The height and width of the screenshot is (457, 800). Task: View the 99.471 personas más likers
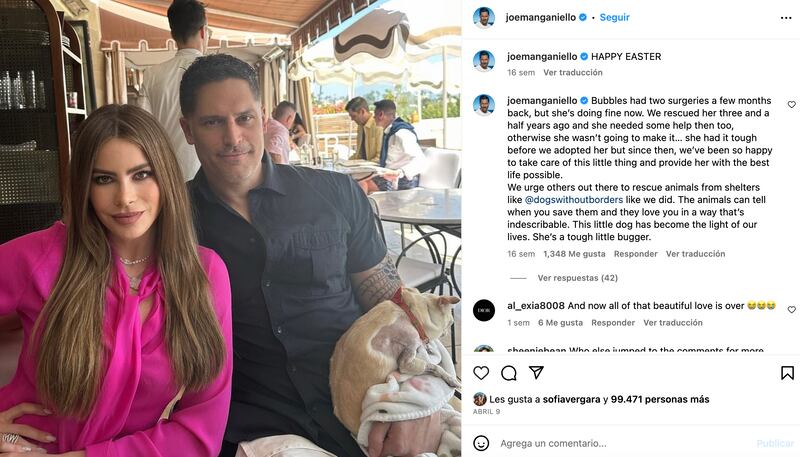coord(660,399)
